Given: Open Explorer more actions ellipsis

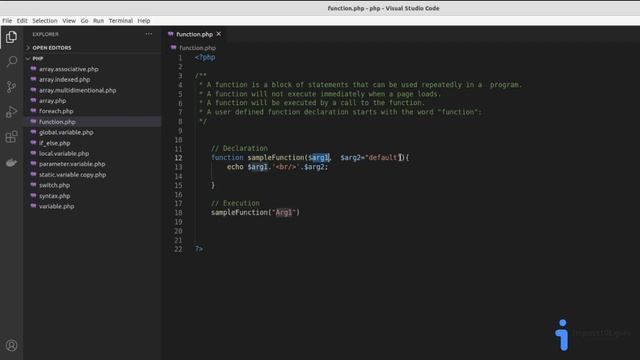Looking at the screenshot, I should click(149, 34).
